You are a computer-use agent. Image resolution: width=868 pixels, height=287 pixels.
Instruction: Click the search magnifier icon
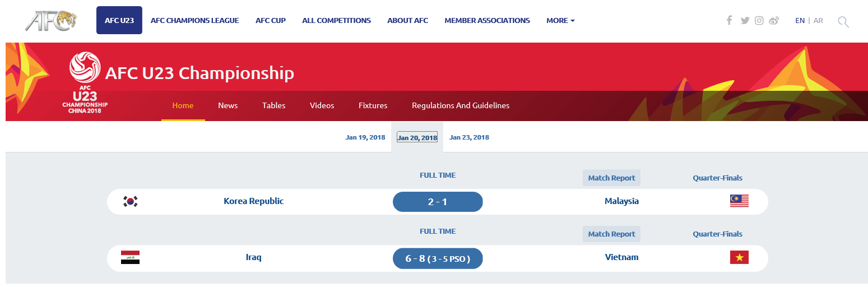point(843,22)
